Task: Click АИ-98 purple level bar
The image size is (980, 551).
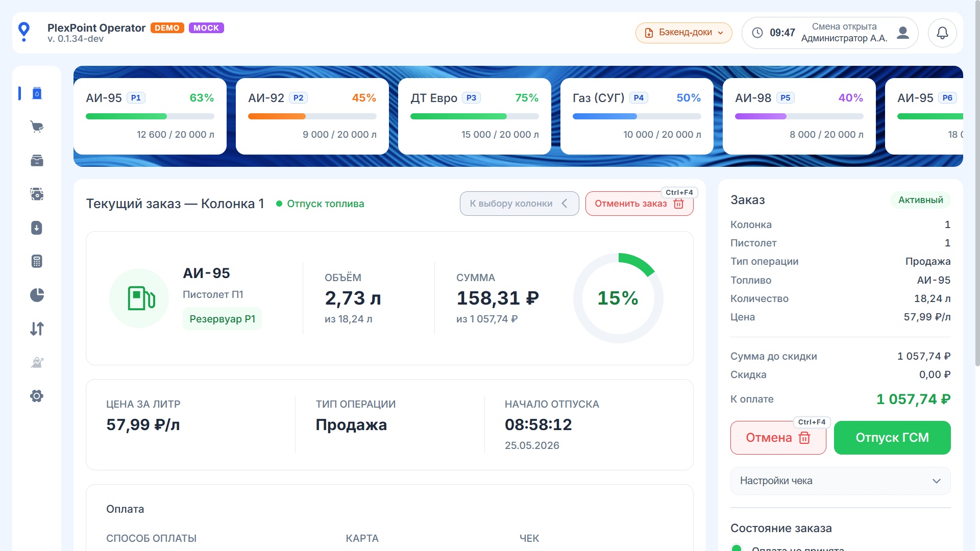Action: [799, 116]
